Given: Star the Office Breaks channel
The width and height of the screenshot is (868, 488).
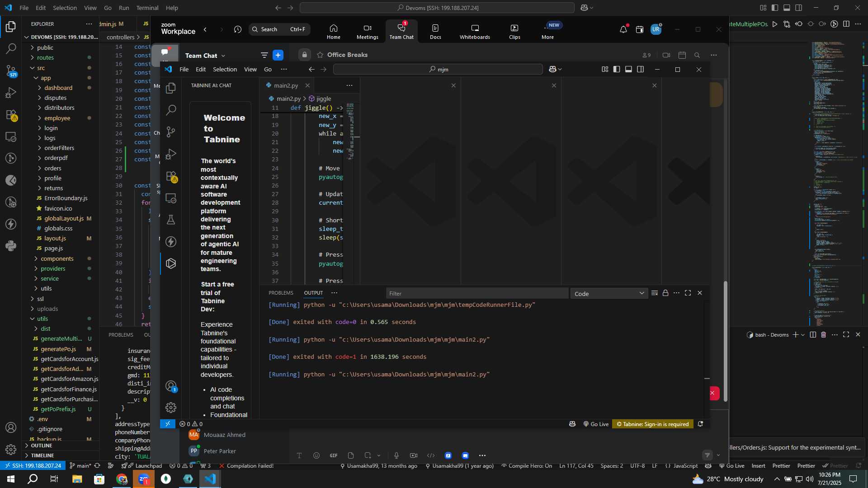Looking at the screenshot, I should [320, 55].
